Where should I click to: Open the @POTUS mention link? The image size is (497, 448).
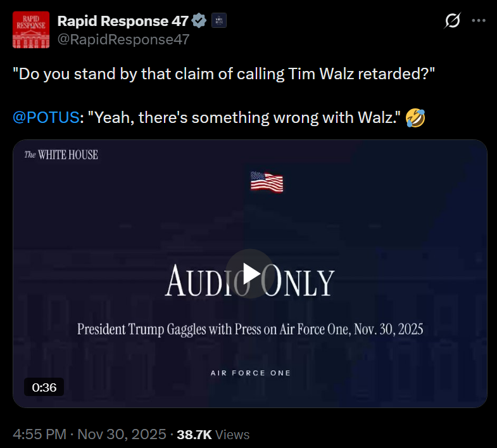46,117
